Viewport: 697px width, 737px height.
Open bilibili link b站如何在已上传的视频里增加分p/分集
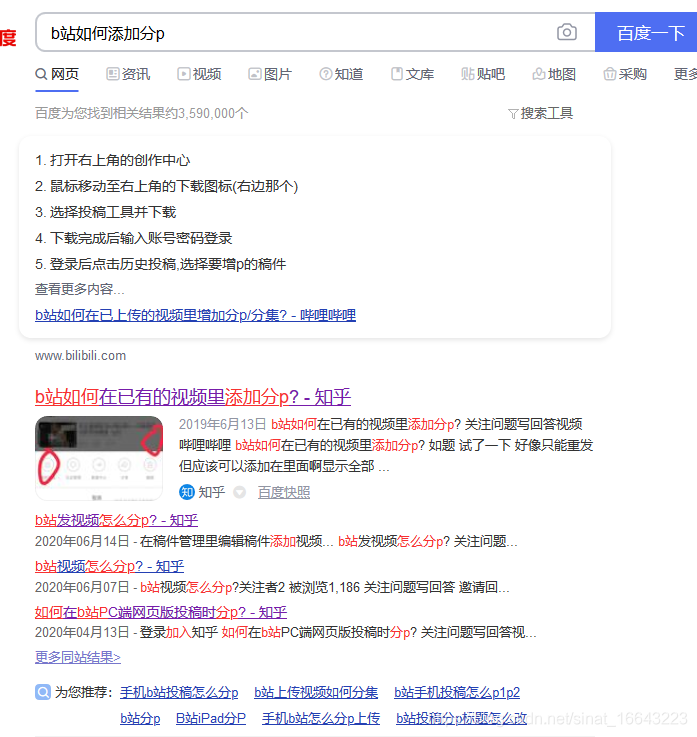point(196,315)
